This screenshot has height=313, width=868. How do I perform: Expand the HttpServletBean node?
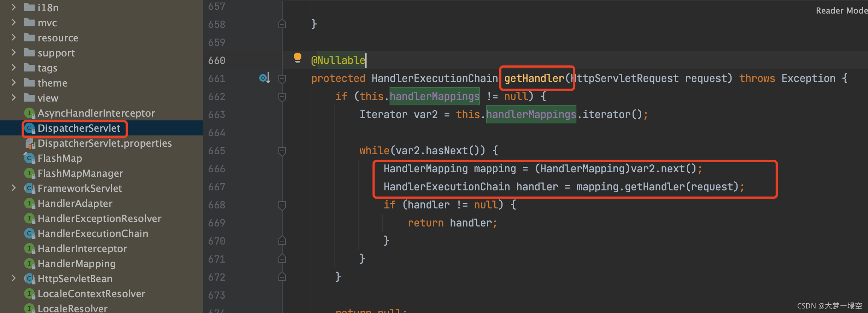pos(14,278)
